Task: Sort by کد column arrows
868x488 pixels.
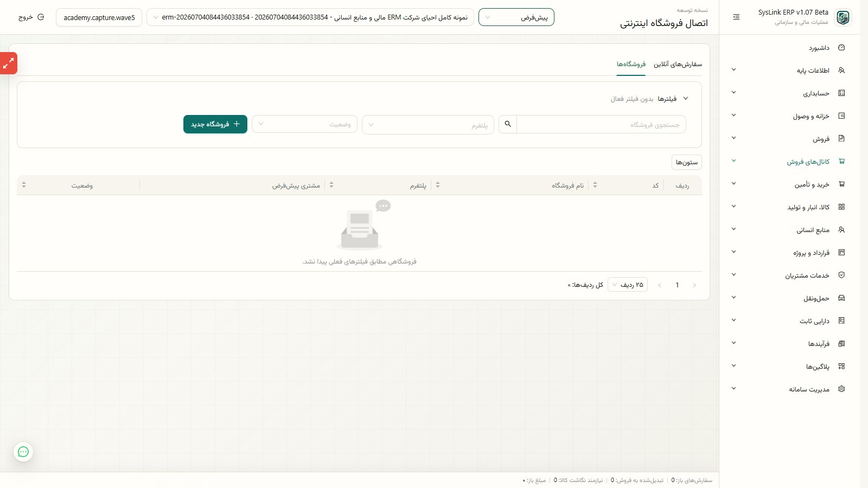Action: 595,185
